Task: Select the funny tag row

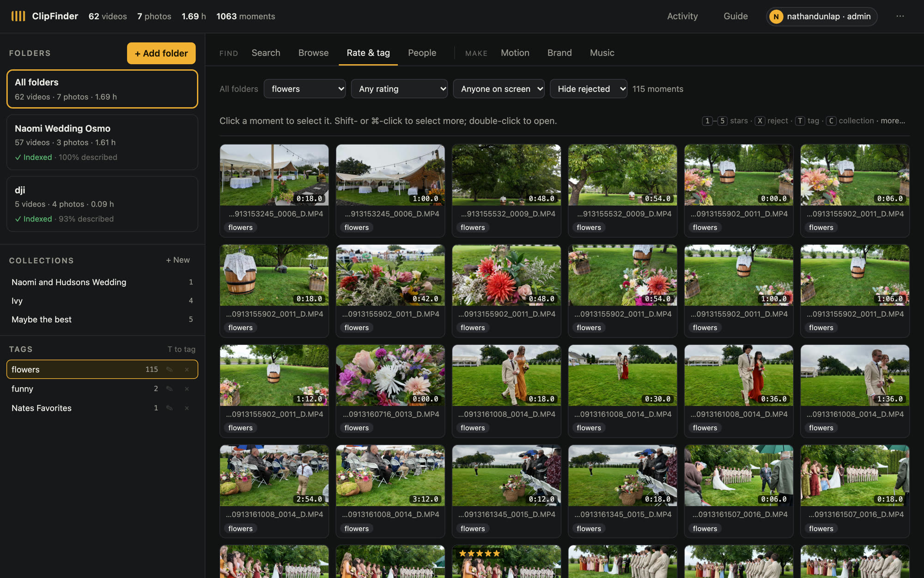Action: (x=102, y=389)
